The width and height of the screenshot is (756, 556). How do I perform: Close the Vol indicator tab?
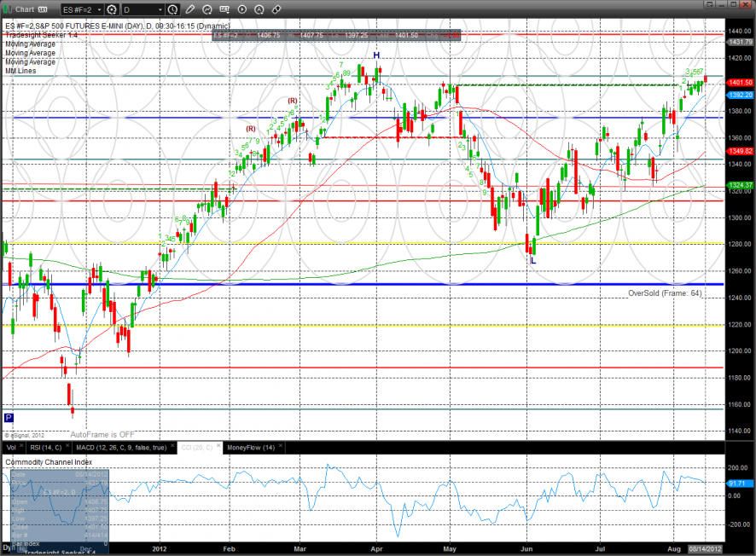point(21,446)
